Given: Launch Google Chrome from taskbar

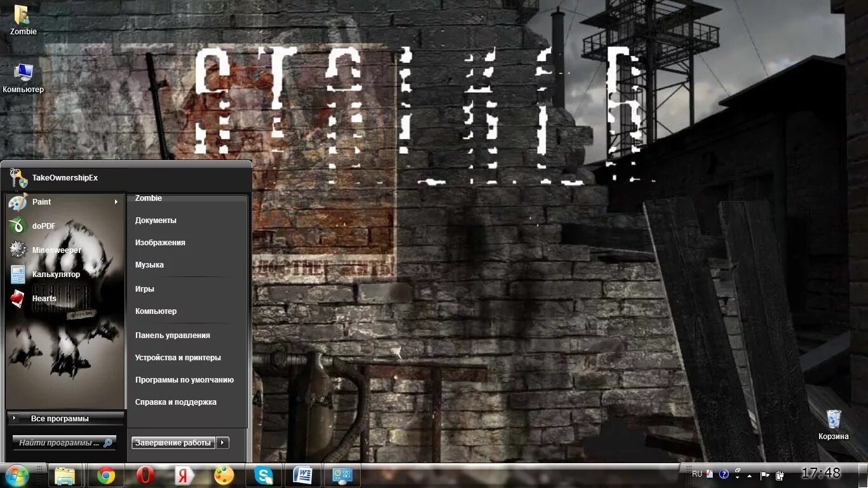Looking at the screenshot, I should pyautogui.click(x=105, y=475).
